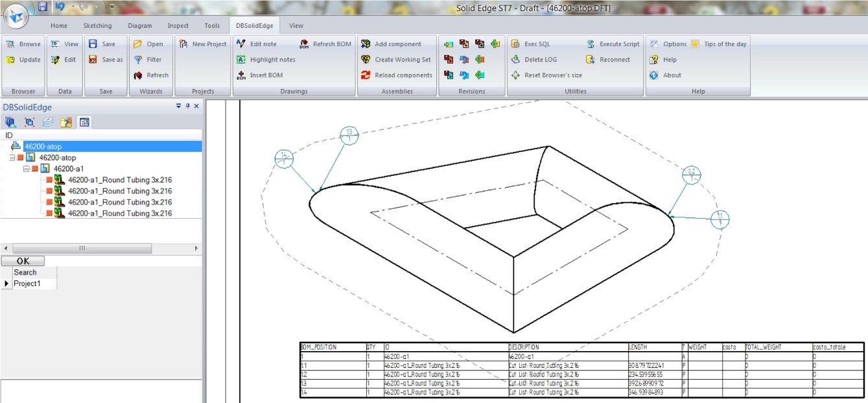The width and height of the screenshot is (868, 403).
Task: Collapse the 46200-atop assembly tree node
Action: [x=12, y=158]
